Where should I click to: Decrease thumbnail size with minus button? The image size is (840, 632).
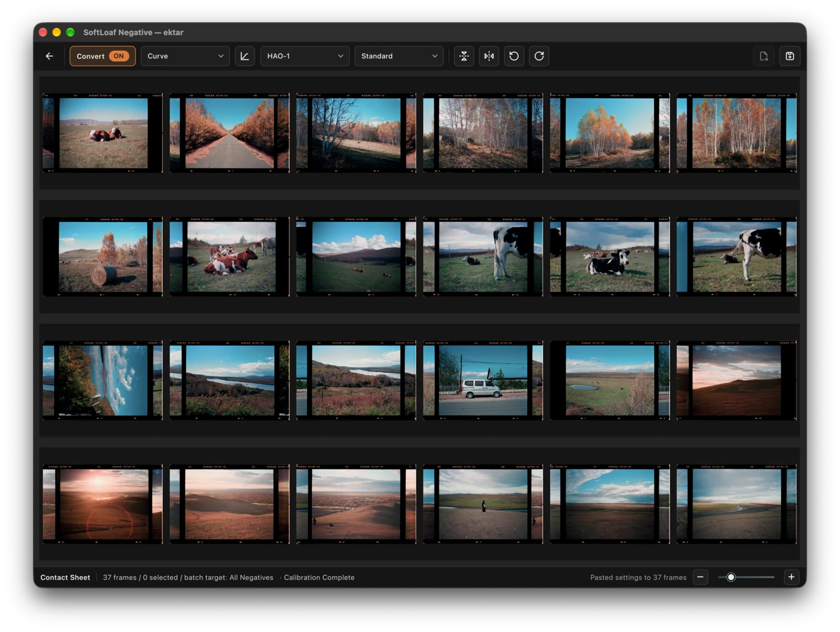(x=700, y=577)
